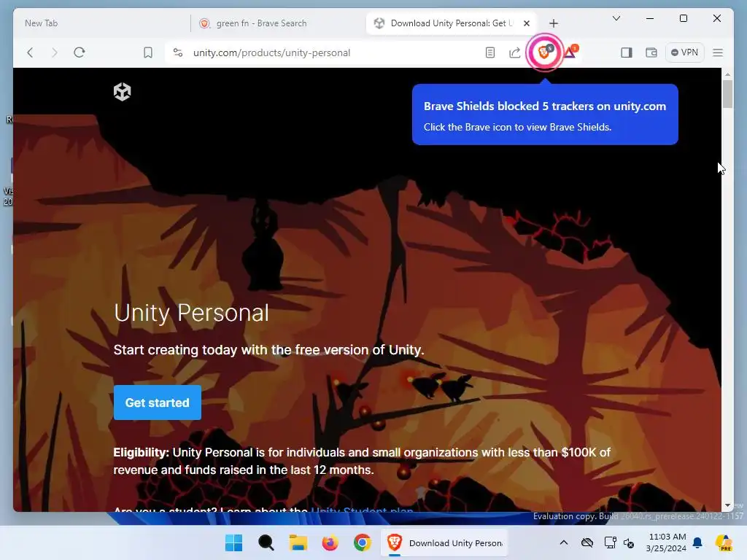Expand the tab search dropdown chevron

tap(616, 18)
